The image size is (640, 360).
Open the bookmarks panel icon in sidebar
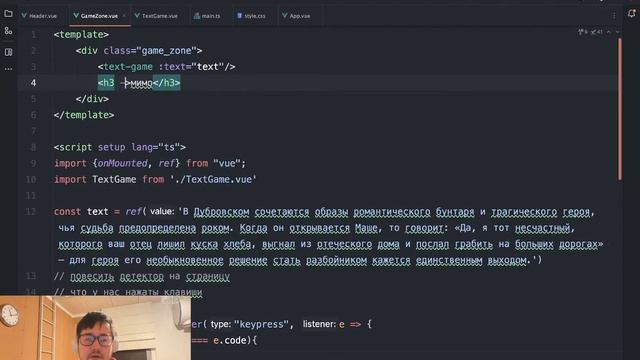pos(8,52)
